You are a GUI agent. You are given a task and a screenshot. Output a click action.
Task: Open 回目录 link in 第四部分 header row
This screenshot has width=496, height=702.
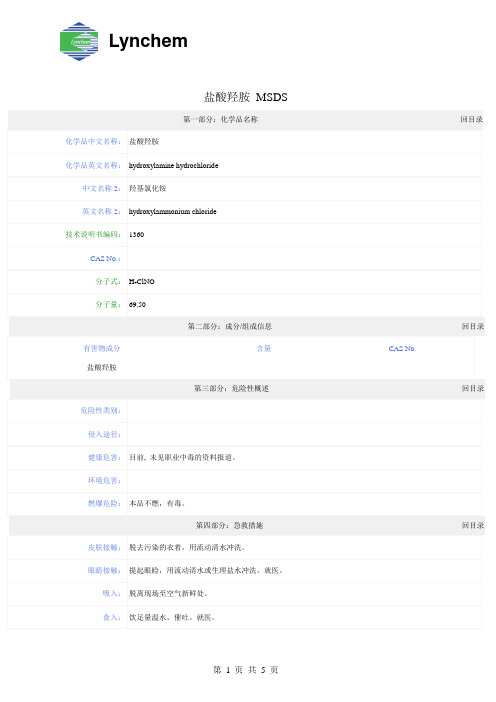(473, 525)
